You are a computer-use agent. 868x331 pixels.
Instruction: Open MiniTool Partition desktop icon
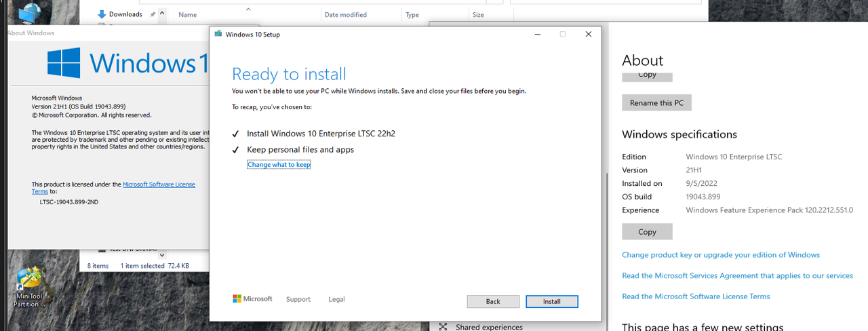point(30,288)
